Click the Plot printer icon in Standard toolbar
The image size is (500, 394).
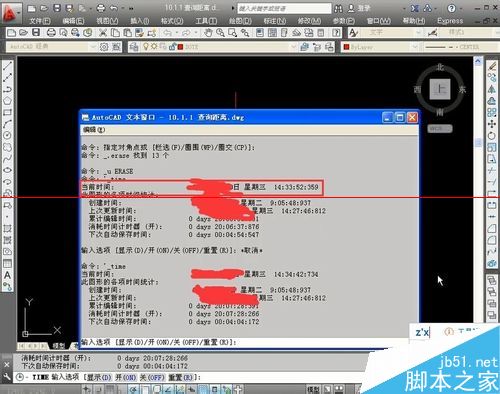(x=51, y=33)
